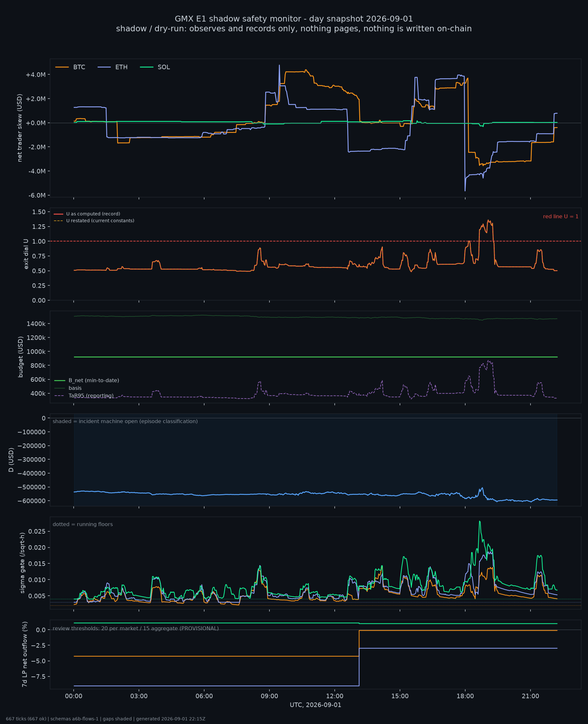The image size is (588, 724).
Task: Click the '0.25' exit dial tick
Action: 39,286
